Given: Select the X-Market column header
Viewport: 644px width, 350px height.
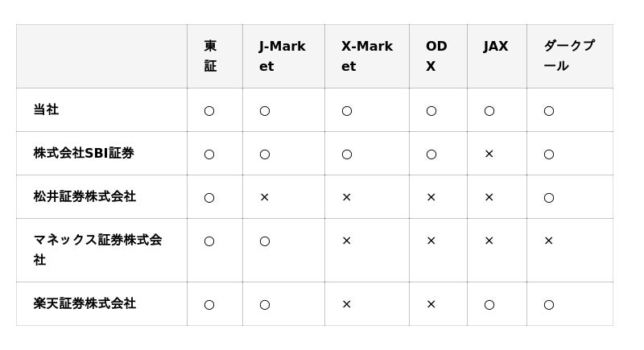Looking at the screenshot, I should (366, 56).
